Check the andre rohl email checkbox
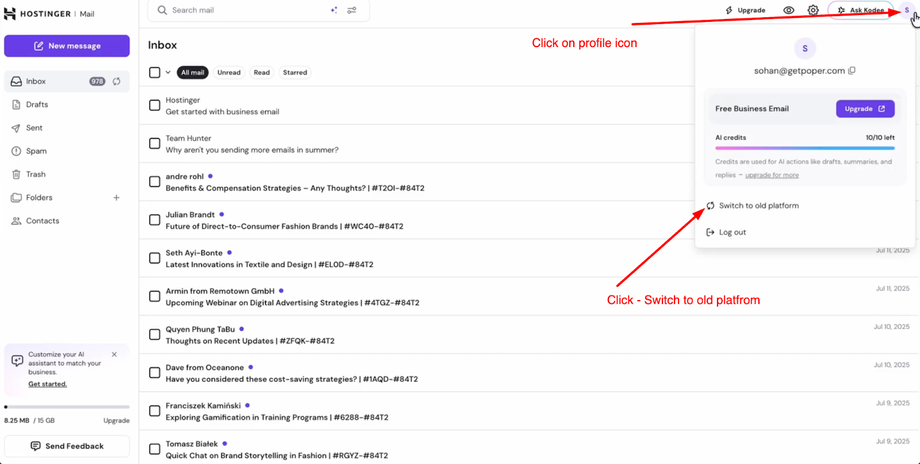 (154, 182)
